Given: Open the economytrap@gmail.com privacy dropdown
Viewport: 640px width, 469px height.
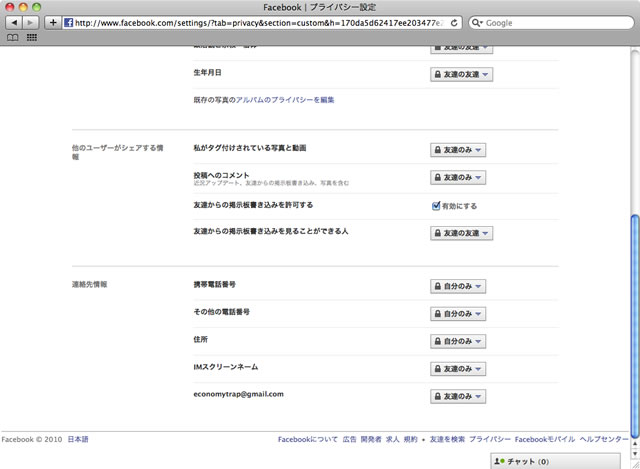Looking at the screenshot, I should point(458,396).
